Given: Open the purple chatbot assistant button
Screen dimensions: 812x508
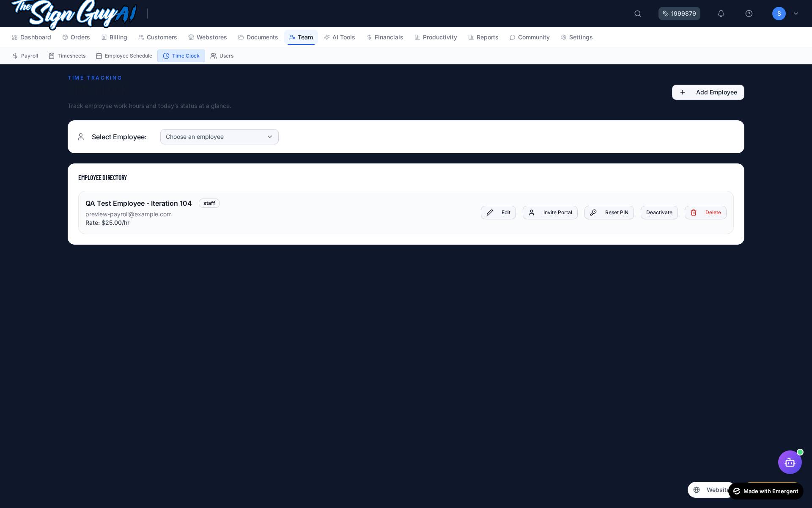Looking at the screenshot, I should coord(790,462).
